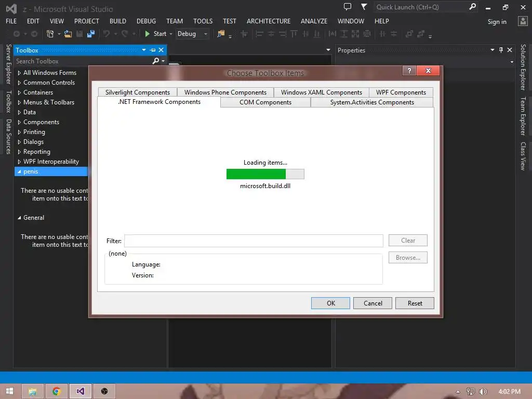Expand the Containers category

(x=19, y=92)
